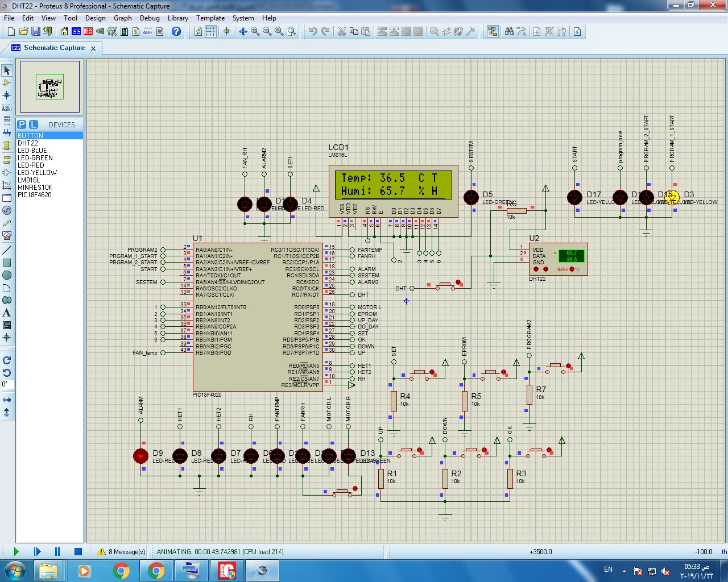
Task: Click the X-Mirror horizontal flip icon
Action: 7,400
